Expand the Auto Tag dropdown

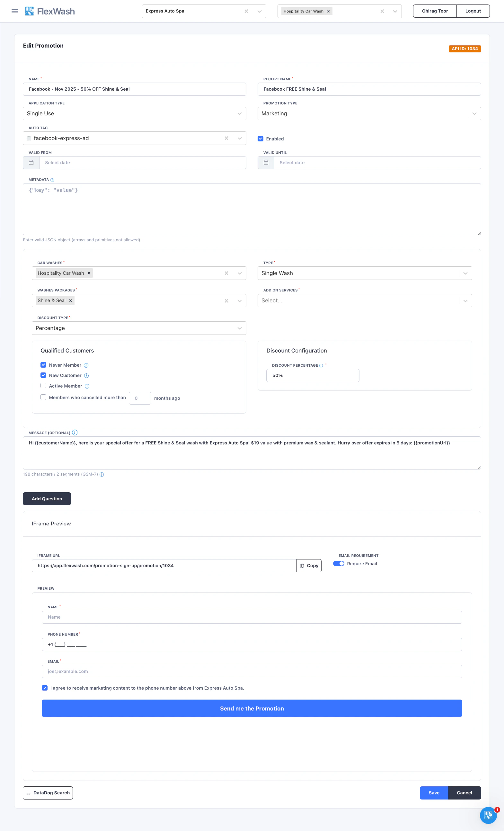pos(240,138)
